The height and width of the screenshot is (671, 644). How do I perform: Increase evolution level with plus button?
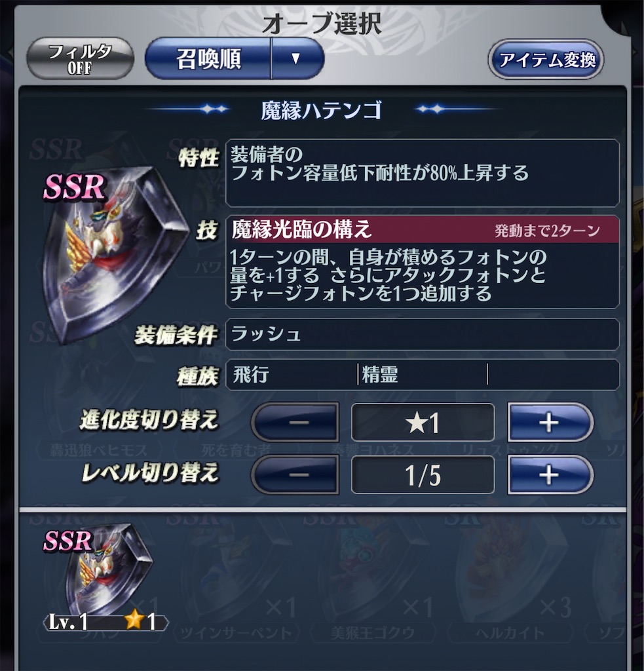click(550, 423)
